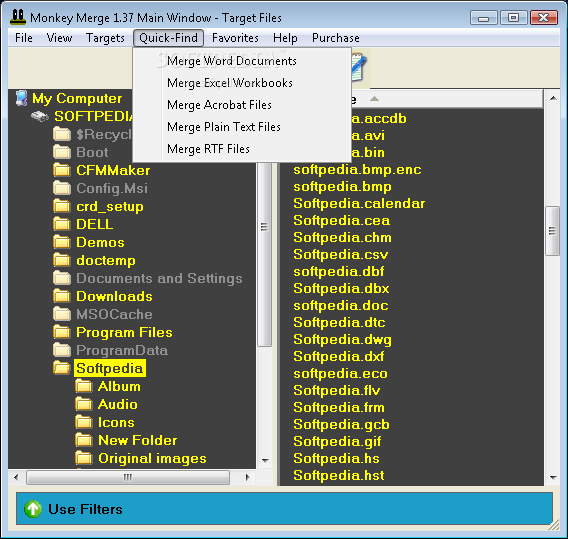Choose Merge RTF Files
This screenshot has width=568, height=539.
pos(242,149)
